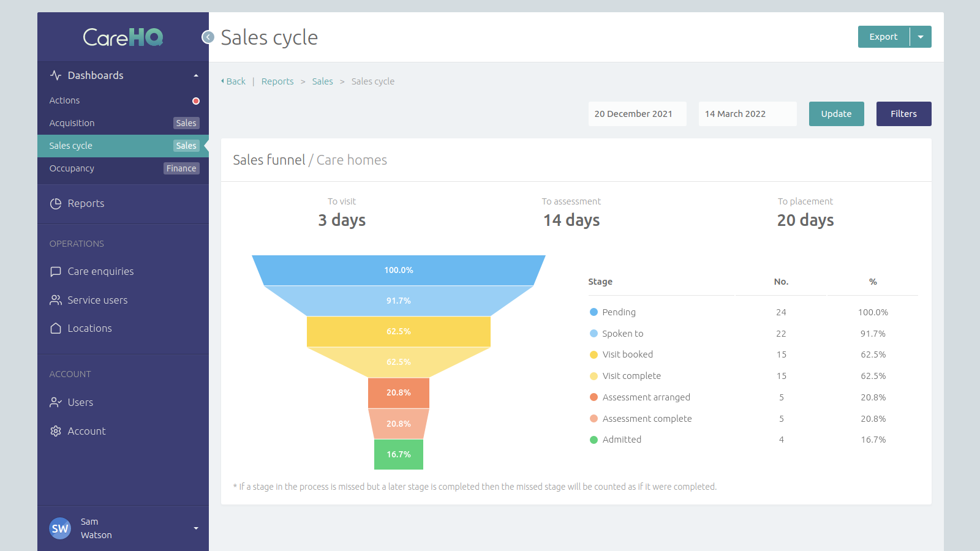Screen dimensions: 980x551
Task: Click the Service users people icon
Action: (x=56, y=300)
